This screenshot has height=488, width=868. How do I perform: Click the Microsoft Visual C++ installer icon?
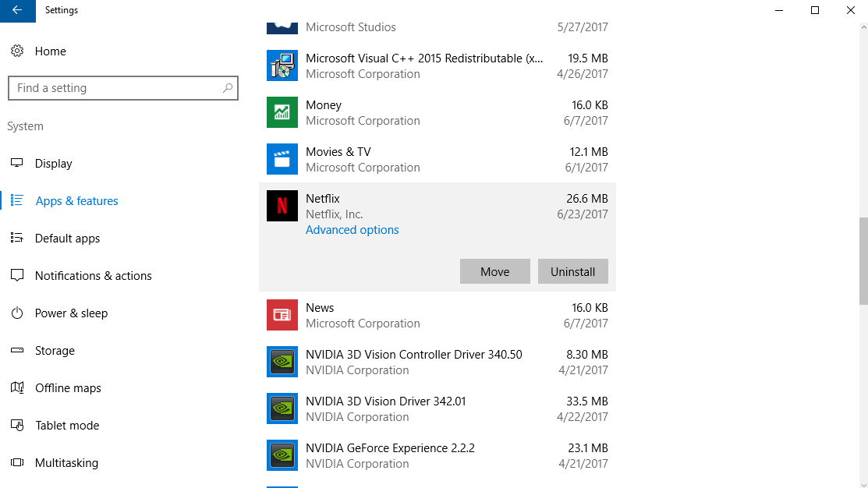pyautogui.click(x=282, y=65)
